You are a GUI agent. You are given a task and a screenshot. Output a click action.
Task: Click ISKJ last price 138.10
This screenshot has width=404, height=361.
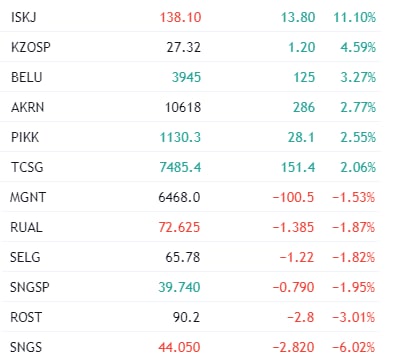click(180, 17)
